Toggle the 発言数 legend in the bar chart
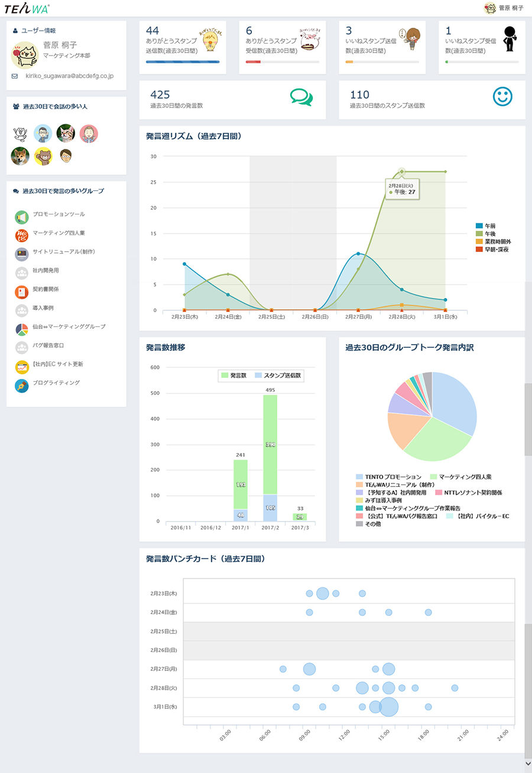 click(x=234, y=375)
